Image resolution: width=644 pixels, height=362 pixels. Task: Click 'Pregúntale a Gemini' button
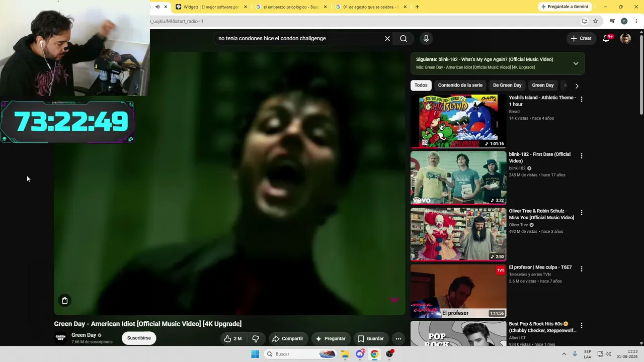click(564, 7)
